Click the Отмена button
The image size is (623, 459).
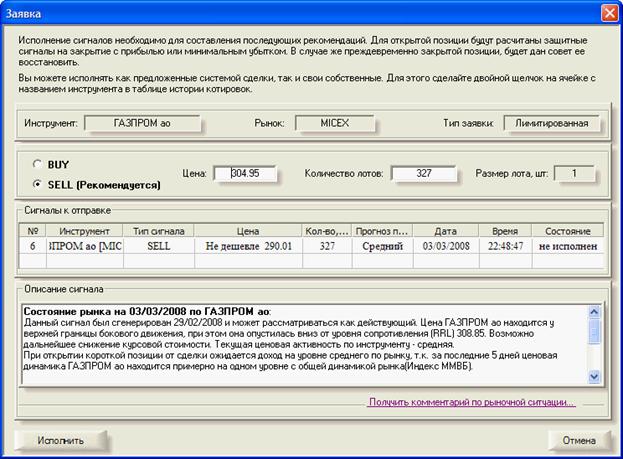579,440
